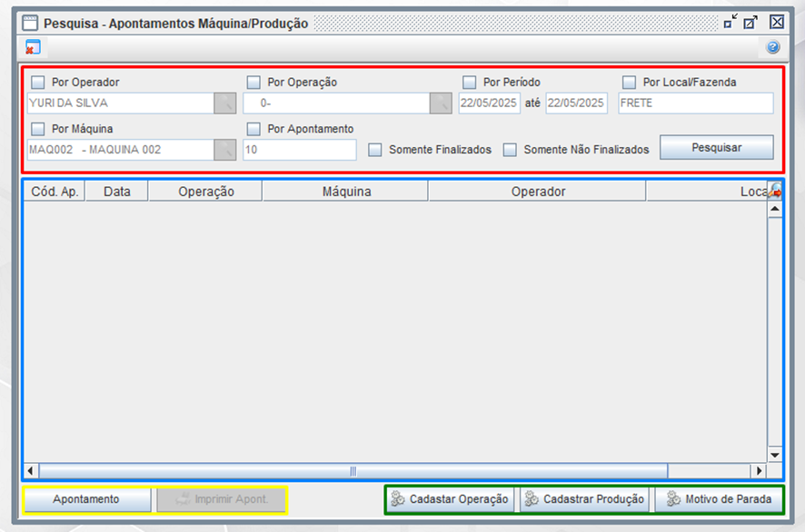Click the search icon beside machine field
Viewport: 805px width, 532px height.
(x=224, y=150)
